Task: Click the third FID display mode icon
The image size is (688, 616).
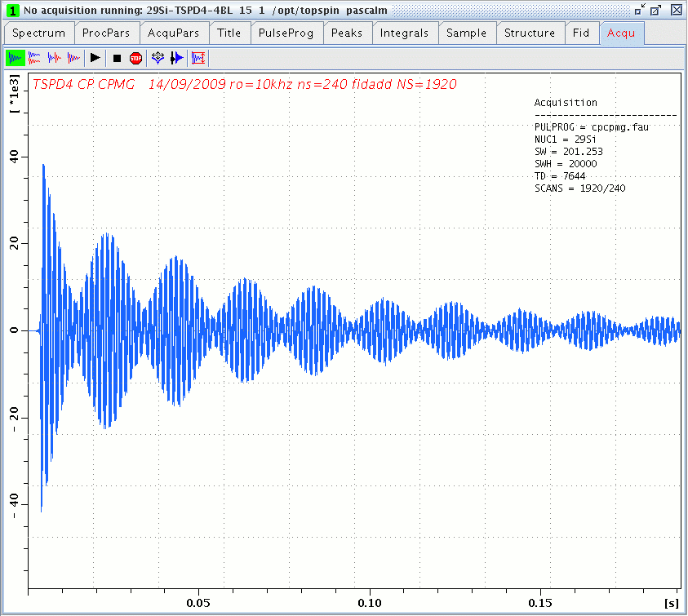Action: (x=55, y=58)
